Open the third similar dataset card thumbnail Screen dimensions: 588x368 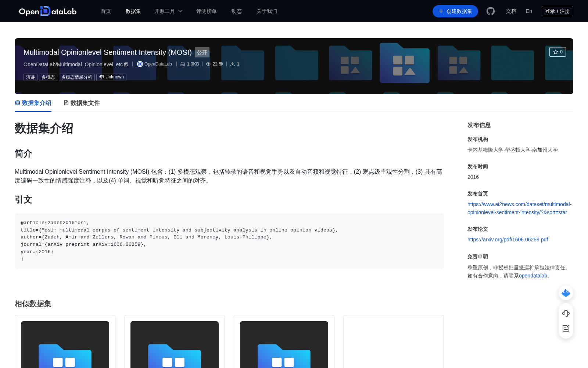click(284, 344)
